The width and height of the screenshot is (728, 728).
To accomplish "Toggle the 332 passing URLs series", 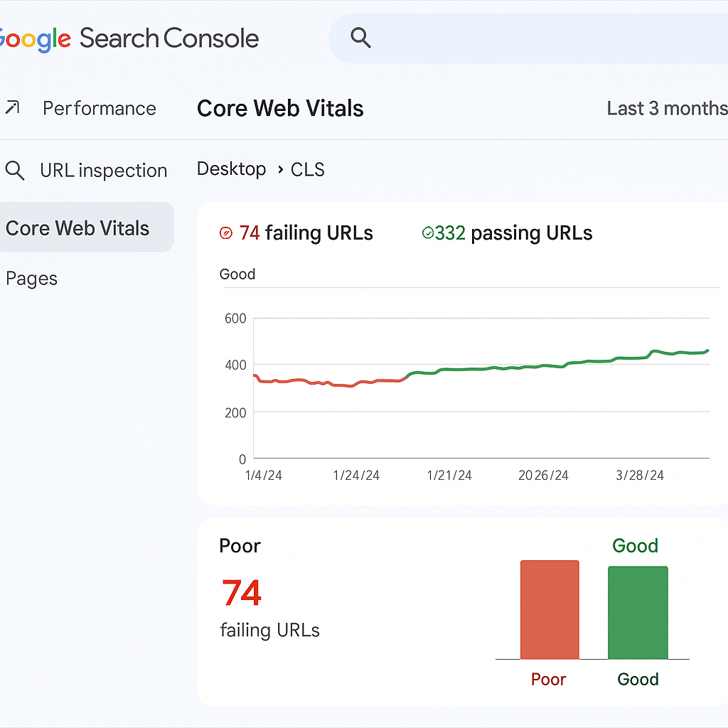I will [x=507, y=232].
